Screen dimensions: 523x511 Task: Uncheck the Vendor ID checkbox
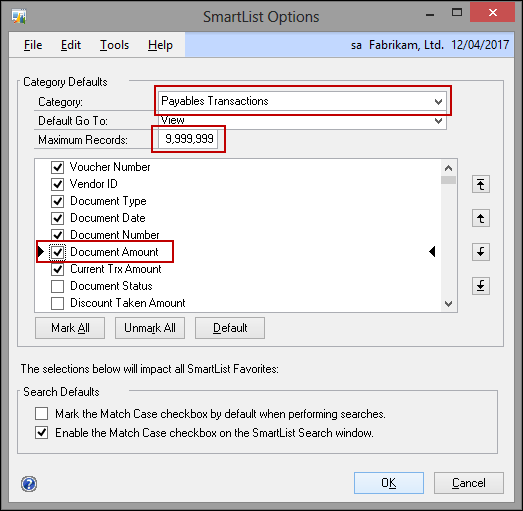57,184
